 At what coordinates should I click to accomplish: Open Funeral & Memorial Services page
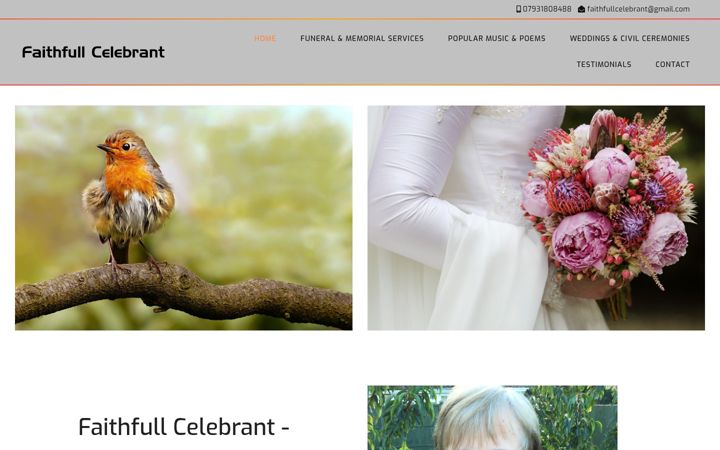pyautogui.click(x=362, y=39)
